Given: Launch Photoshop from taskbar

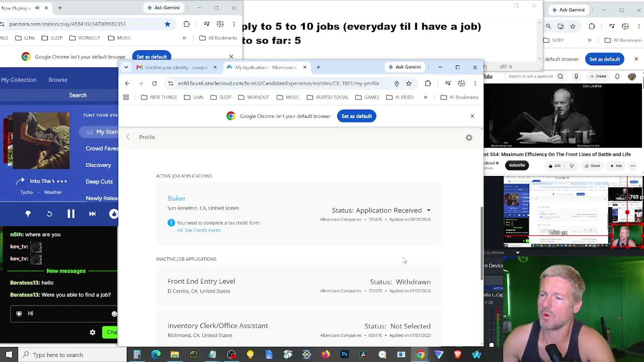Looking at the screenshot, I should pyautogui.click(x=345, y=355).
